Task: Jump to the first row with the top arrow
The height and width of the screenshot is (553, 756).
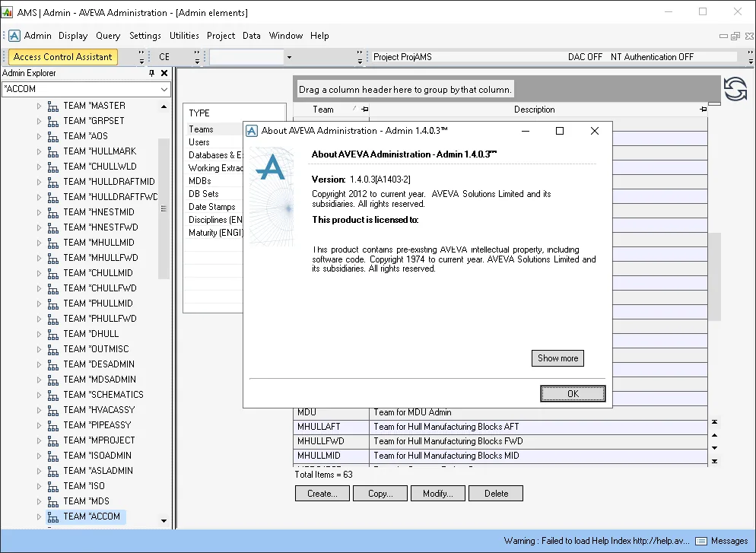Action: pyautogui.click(x=714, y=422)
